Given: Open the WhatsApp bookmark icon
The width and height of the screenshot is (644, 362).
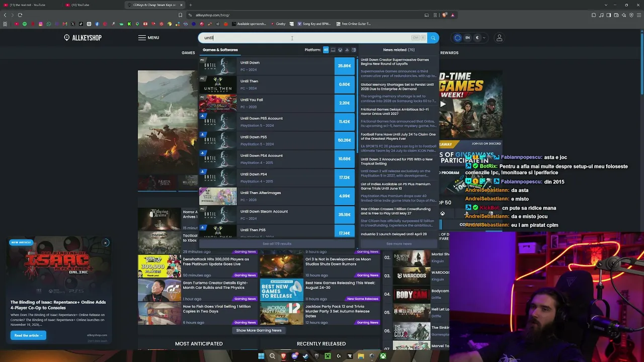Looking at the screenshot, I should (x=49, y=24).
